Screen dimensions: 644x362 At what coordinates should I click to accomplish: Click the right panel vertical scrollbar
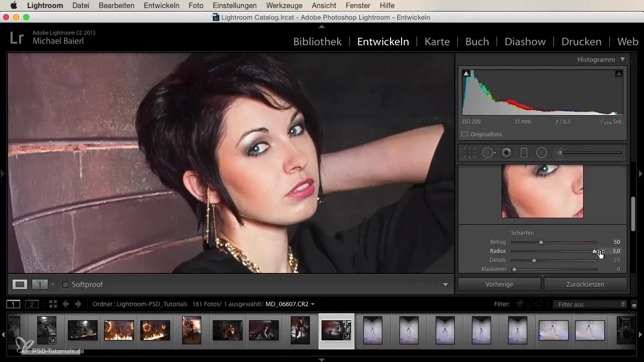pyautogui.click(x=633, y=214)
